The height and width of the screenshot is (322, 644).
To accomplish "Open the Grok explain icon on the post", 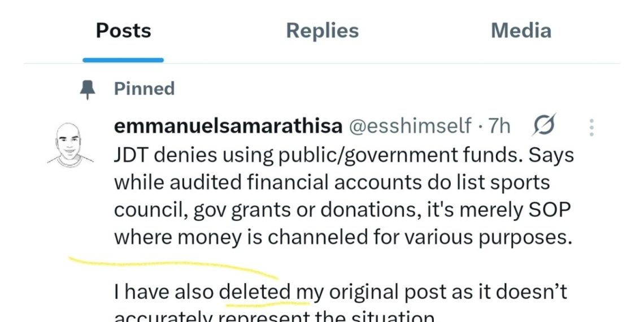I will point(544,126).
